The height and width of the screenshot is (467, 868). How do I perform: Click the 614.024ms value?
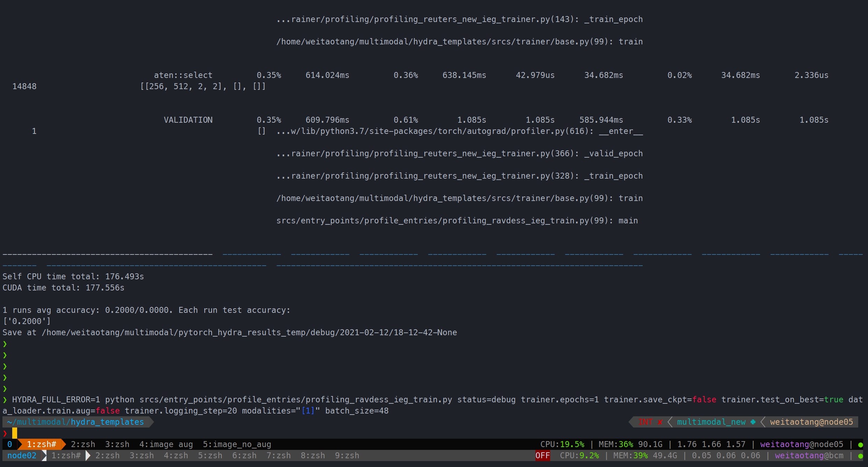click(328, 75)
